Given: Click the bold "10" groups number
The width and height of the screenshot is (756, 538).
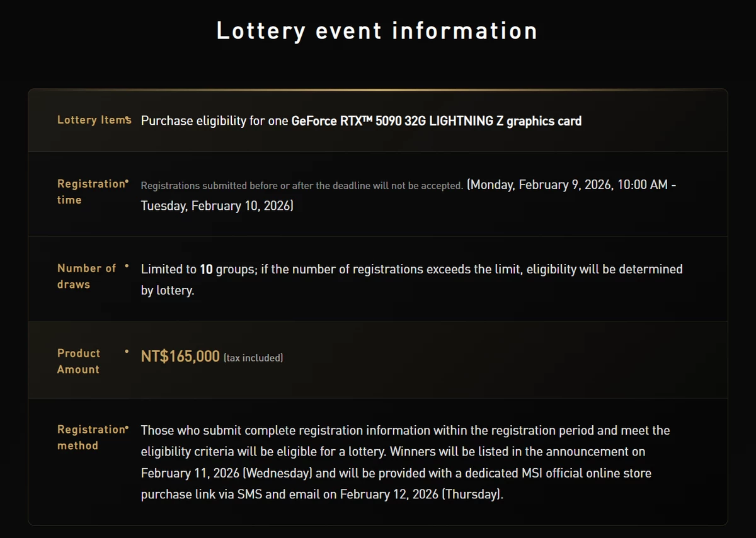Looking at the screenshot, I should pyautogui.click(x=206, y=270).
